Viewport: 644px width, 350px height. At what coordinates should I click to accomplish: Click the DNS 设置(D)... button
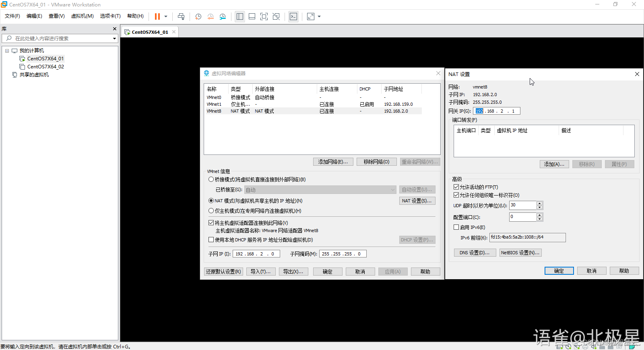[x=475, y=253]
